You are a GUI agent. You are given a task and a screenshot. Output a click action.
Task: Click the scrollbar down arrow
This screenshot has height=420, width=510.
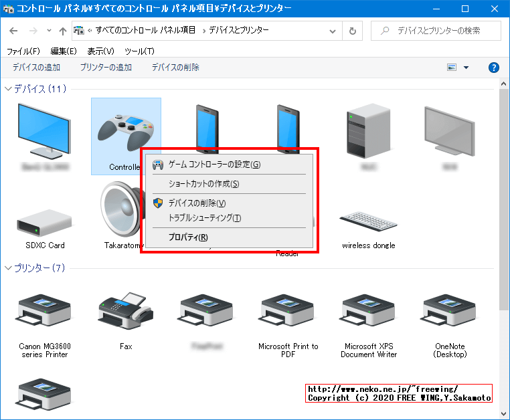tap(504, 414)
